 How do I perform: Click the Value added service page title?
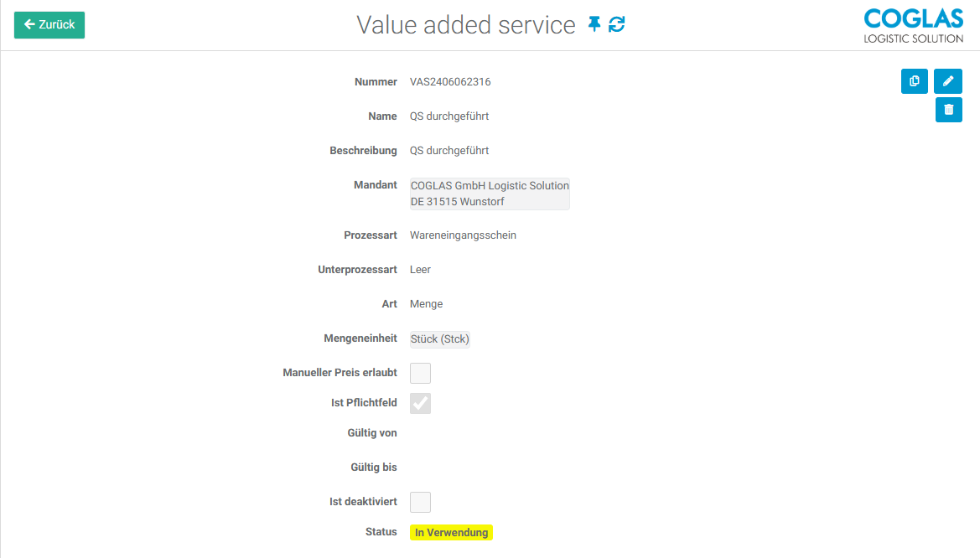(x=466, y=25)
